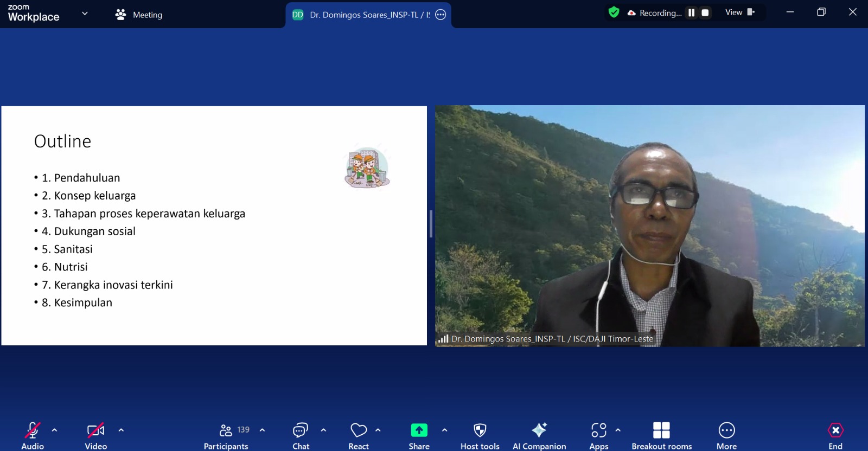868x451 pixels.
Task: Expand the audio settings chevron
Action: coord(54,430)
